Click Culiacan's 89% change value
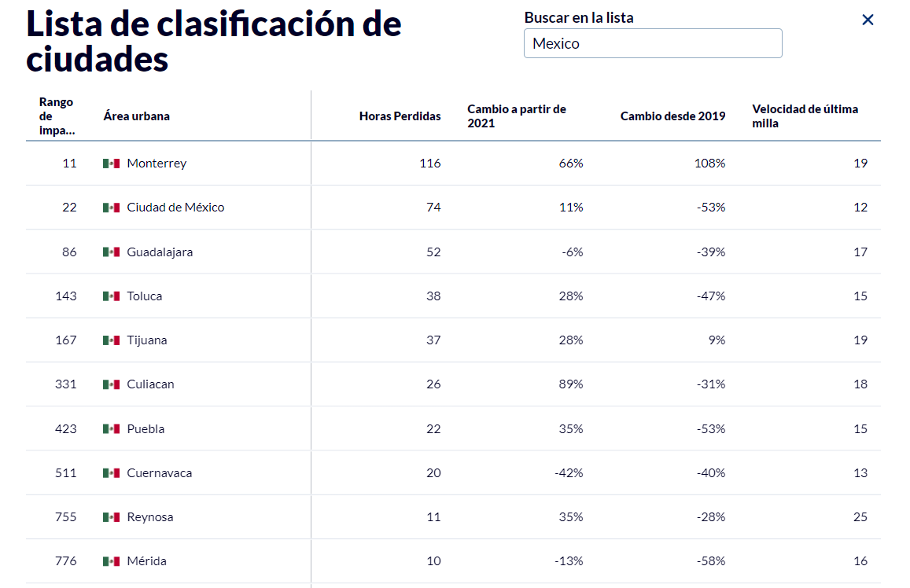The height and width of the screenshot is (588, 910). click(571, 384)
